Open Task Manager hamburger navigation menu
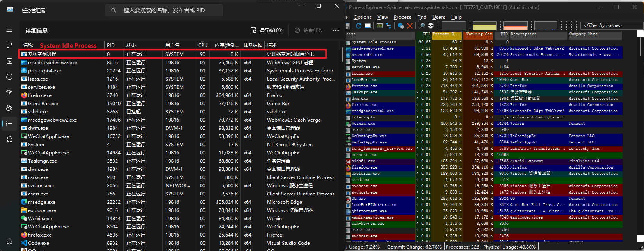This screenshot has width=644, height=251. (9, 30)
